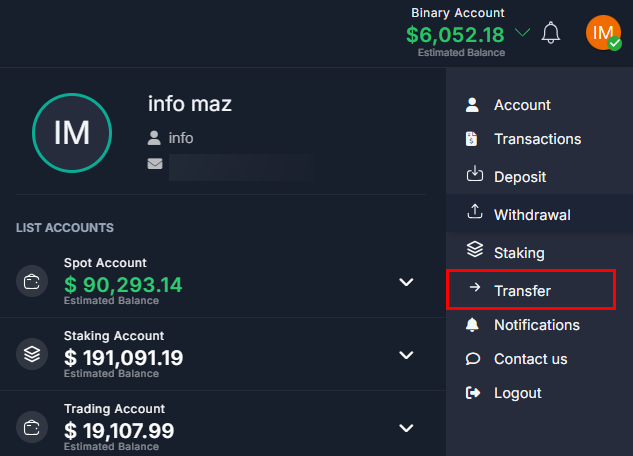Open the notification bell in header

tap(551, 33)
